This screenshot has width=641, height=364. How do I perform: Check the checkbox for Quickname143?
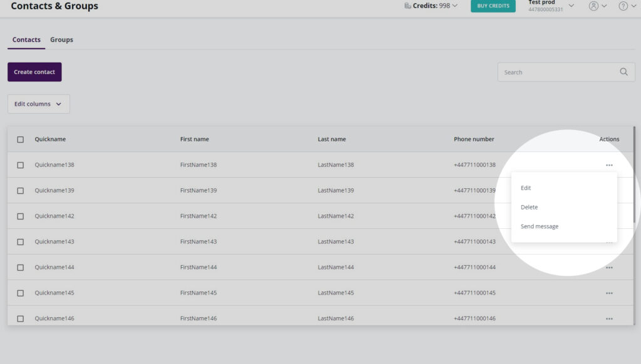tap(20, 241)
